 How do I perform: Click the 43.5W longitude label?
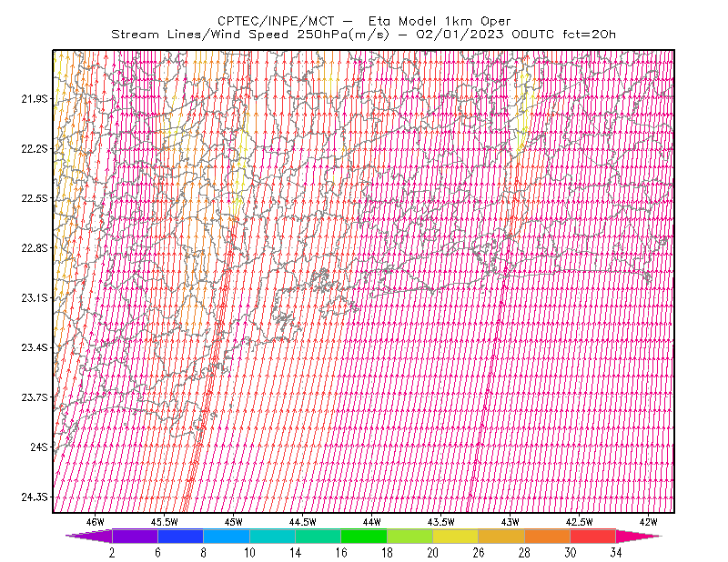tap(440, 522)
